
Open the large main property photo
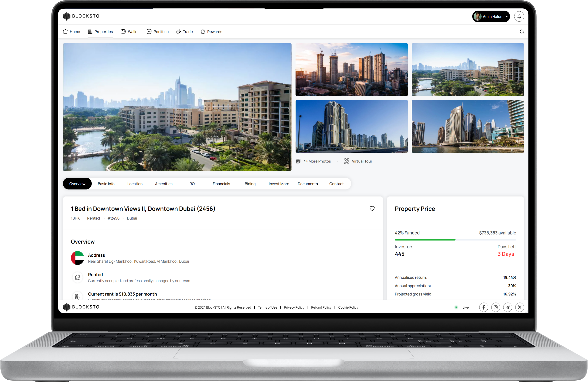click(177, 107)
